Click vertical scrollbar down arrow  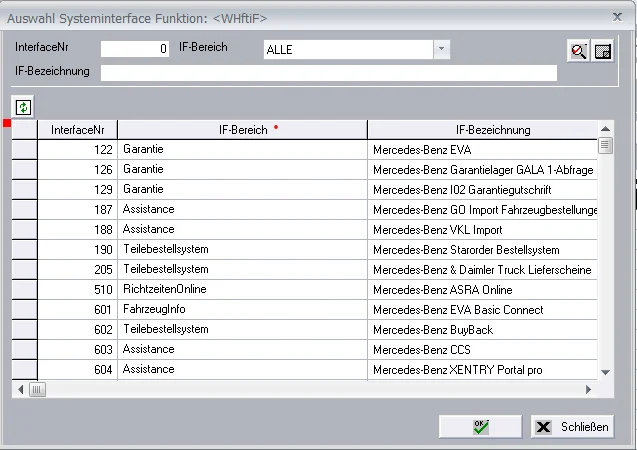pos(605,372)
